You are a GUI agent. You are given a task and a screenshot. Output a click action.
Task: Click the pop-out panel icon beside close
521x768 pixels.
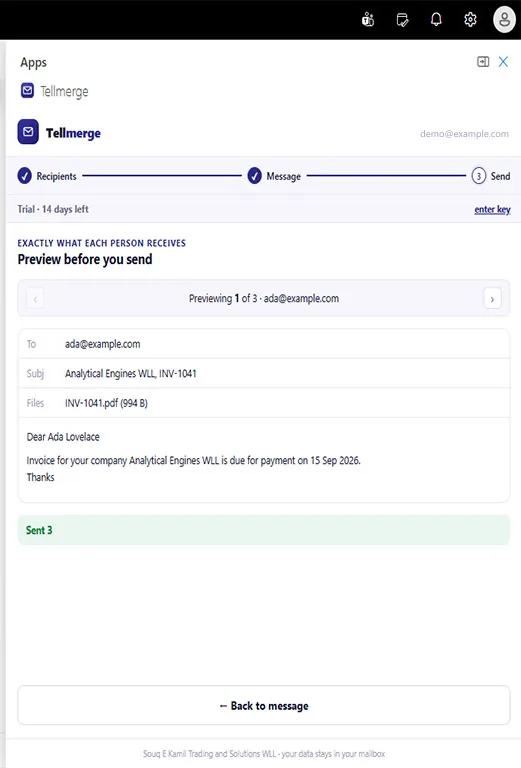coord(483,62)
